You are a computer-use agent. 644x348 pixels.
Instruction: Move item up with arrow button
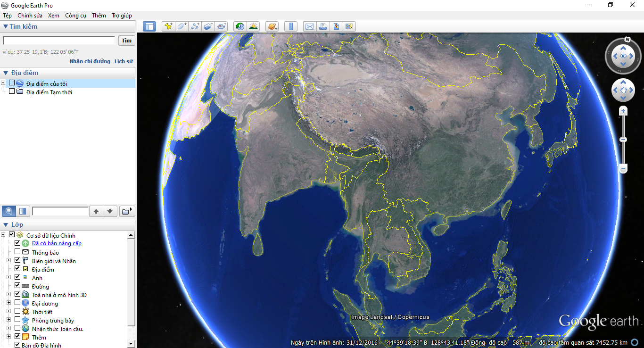point(96,211)
